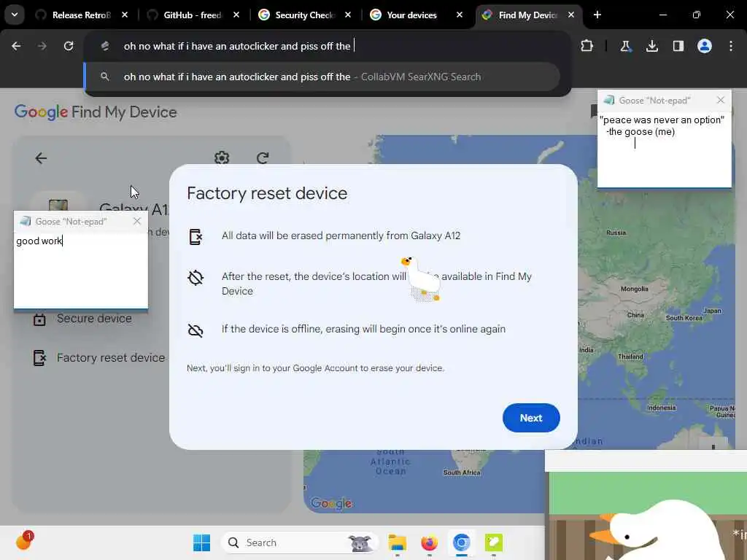Click the good work notepad text area
This screenshot has height=560, width=747.
point(80,270)
